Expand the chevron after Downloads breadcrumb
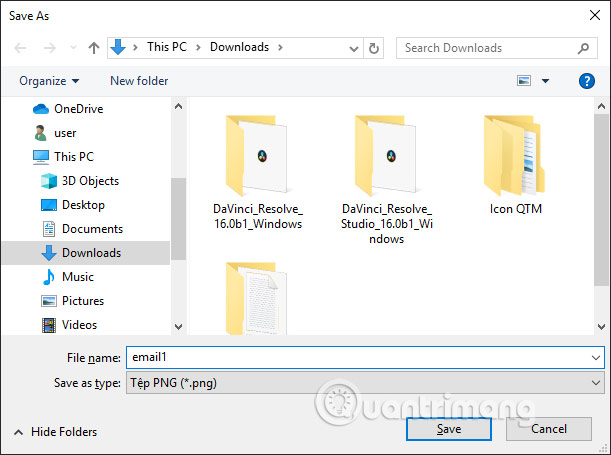The image size is (611, 455). click(280, 48)
